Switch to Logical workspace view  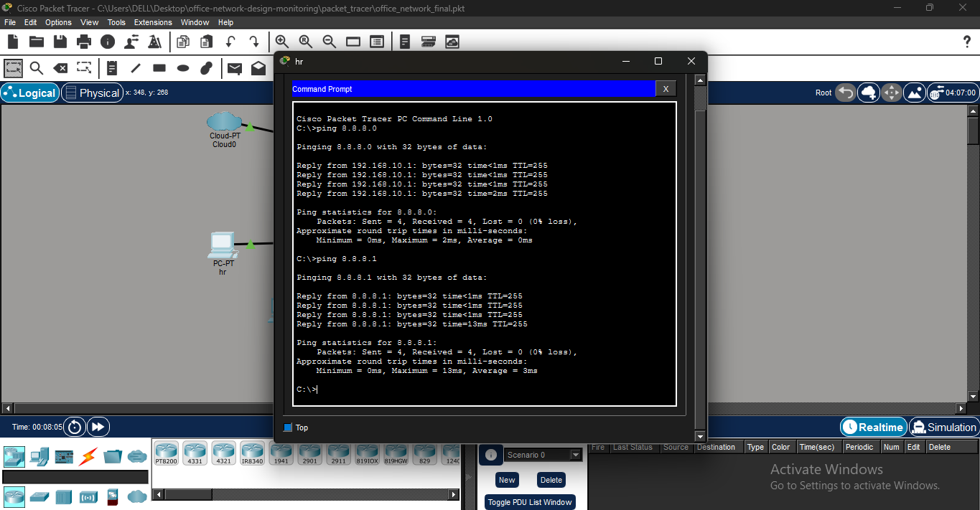pyautogui.click(x=30, y=93)
